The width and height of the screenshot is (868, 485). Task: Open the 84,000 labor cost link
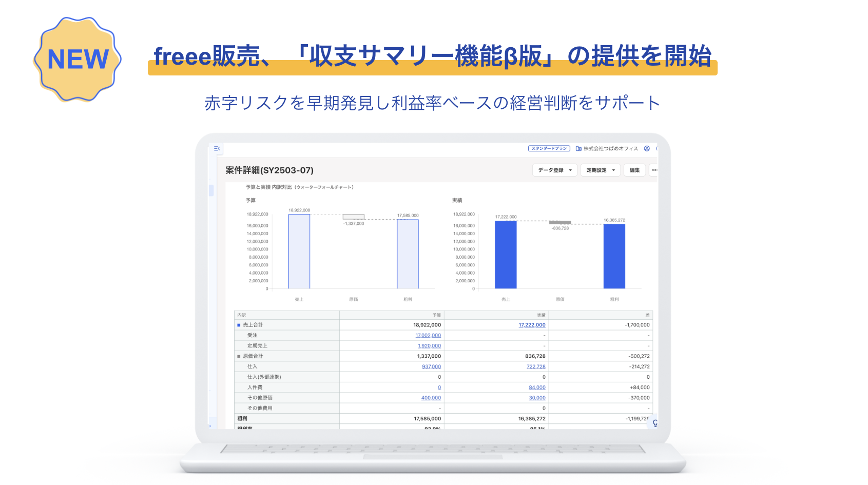(x=537, y=387)
